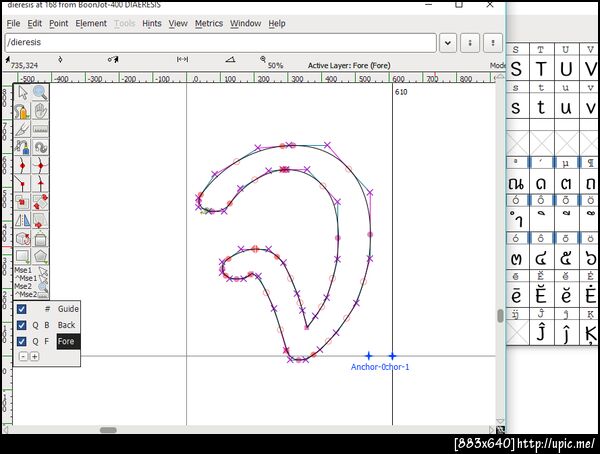Select the Knife cut tool
Image resolution: width=600 pixels, height=454 pixels.
tap(22, 129)
